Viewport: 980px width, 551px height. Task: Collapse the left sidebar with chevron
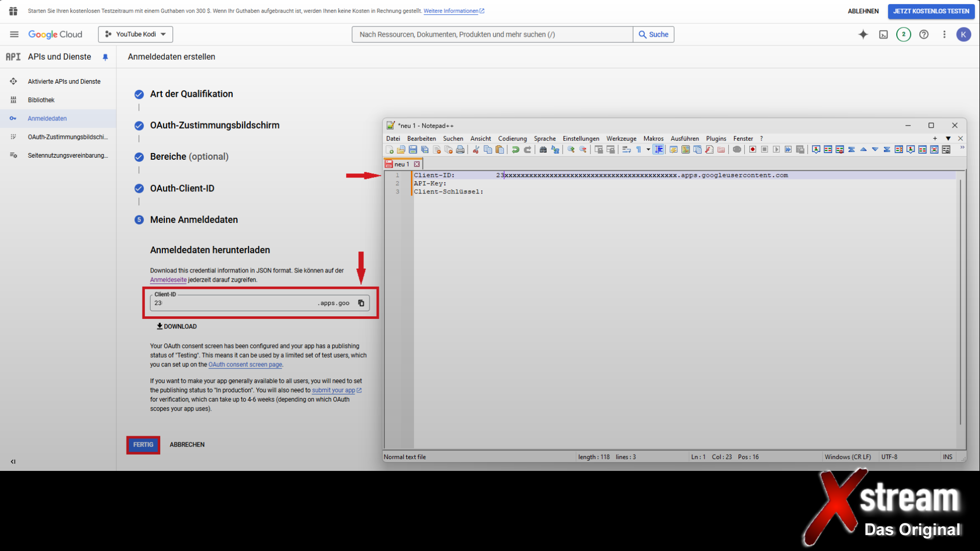[x=13, y=462]
